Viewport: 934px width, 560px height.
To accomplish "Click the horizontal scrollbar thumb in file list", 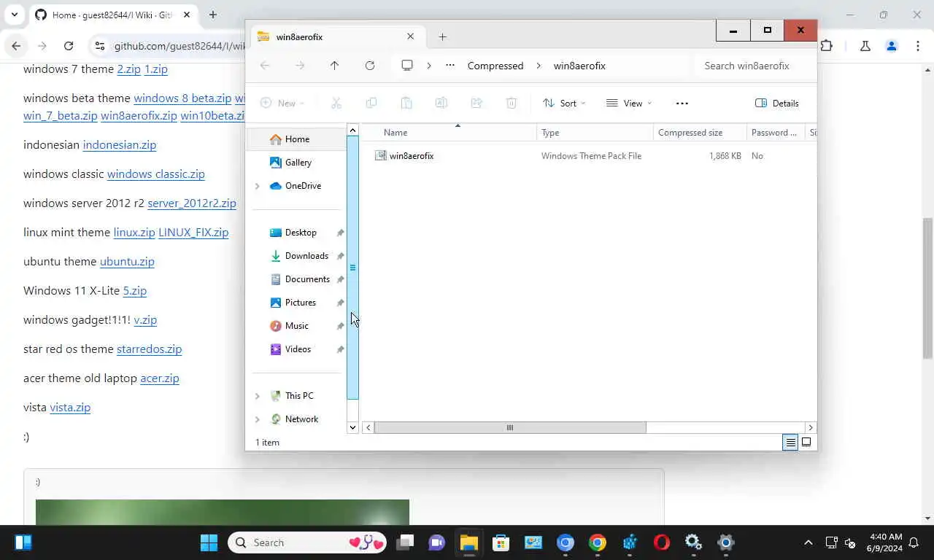I will (x=510, y=427).
